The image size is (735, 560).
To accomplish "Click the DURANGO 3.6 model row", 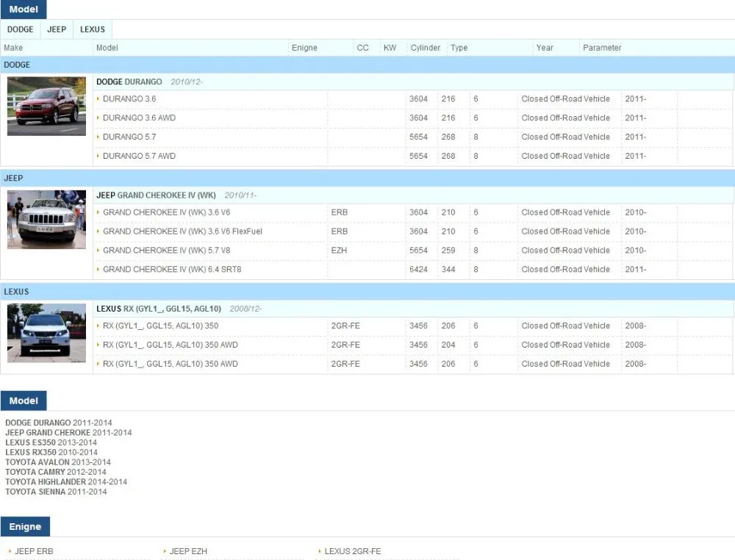I will (129, 99).
